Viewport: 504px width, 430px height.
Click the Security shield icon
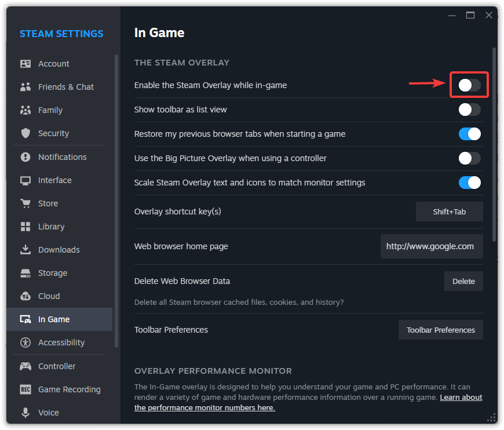[25, 133]
